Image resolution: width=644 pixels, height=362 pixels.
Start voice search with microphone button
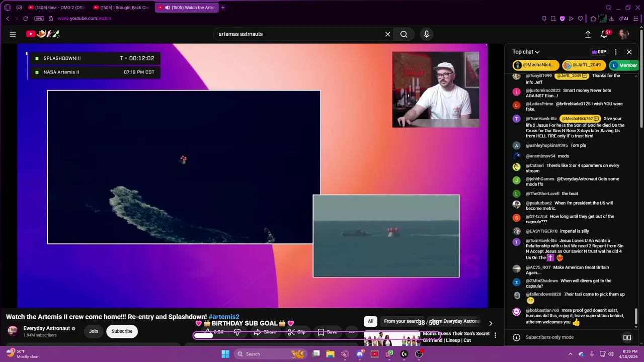tap(427, 34)
